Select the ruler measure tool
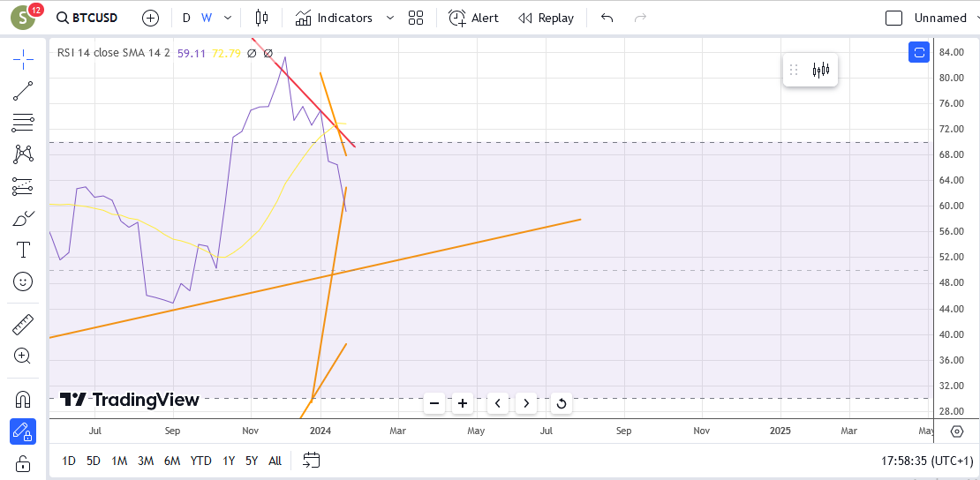980x480 pixels. 23,325
